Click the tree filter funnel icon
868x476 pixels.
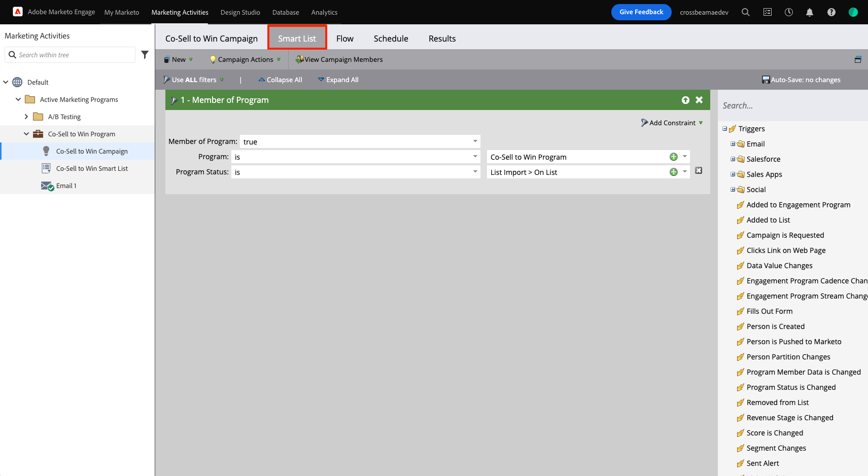pos(145,55)
